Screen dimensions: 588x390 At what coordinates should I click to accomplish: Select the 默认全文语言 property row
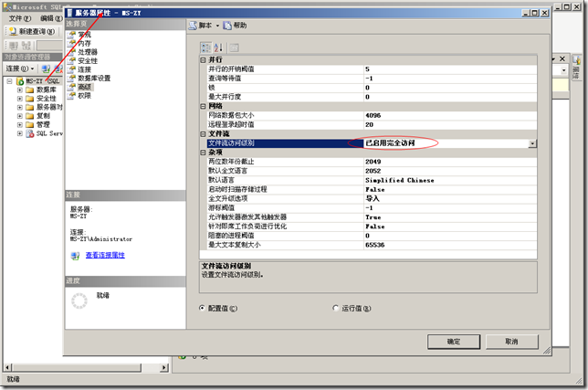pos(372,171)
